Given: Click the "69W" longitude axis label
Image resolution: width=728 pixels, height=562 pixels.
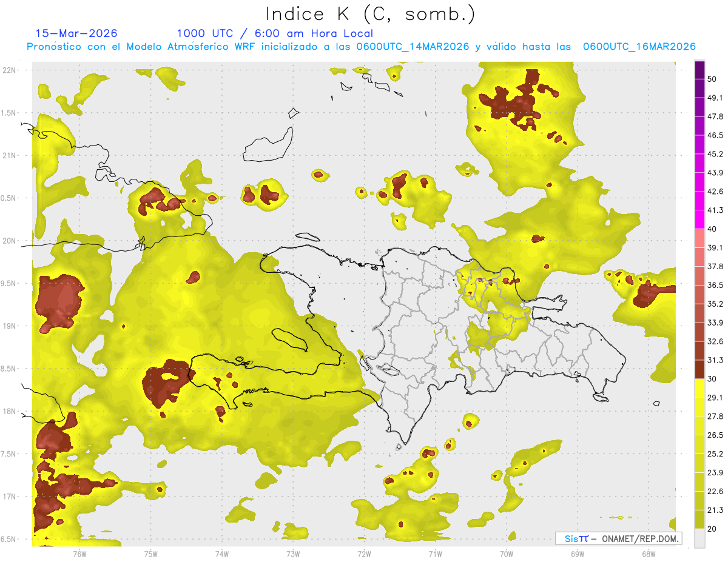Looking at the screenshot, I should [x=578, y=554].
